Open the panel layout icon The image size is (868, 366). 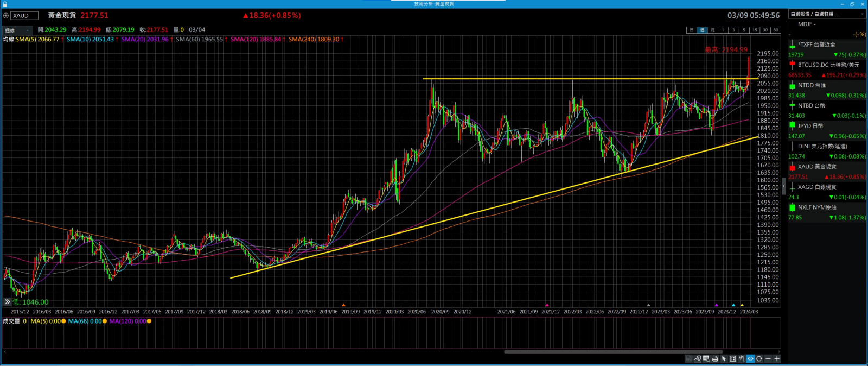[x=733, y=359]
